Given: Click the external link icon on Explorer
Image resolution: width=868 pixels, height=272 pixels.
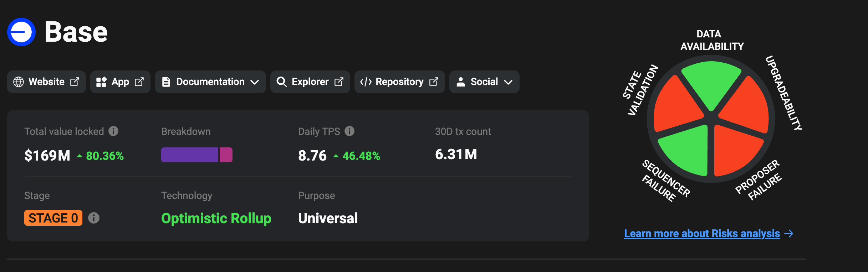Looking at the screenshot, I should pyautogui.click(x=339, y=82).
